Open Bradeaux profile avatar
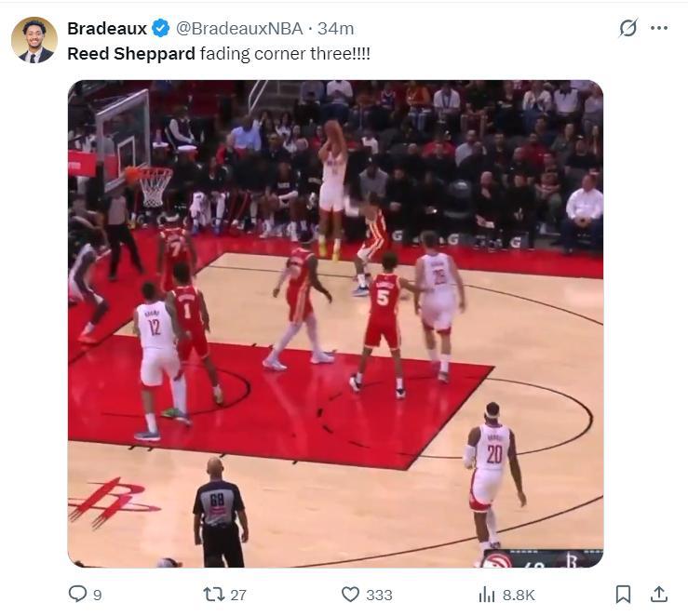 click(34, 40)
